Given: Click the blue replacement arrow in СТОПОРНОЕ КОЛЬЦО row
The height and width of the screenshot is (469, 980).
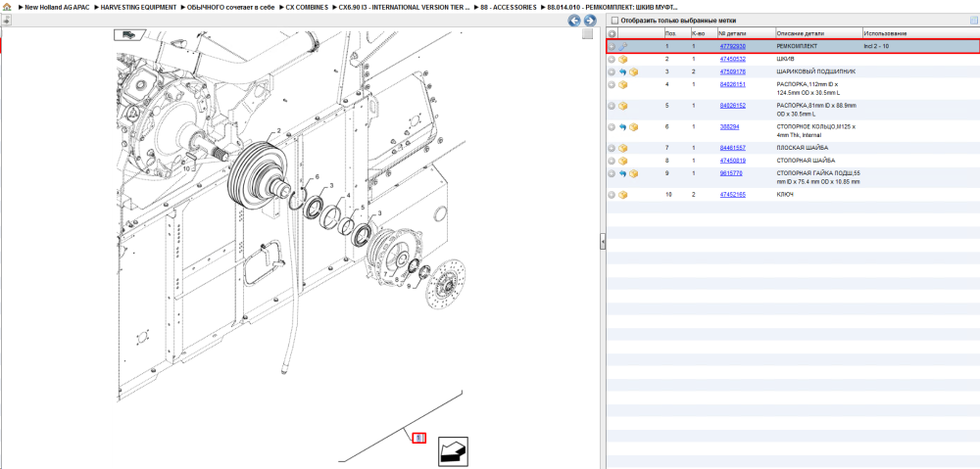Looking at the screenshot, I should tap(623, 127).
